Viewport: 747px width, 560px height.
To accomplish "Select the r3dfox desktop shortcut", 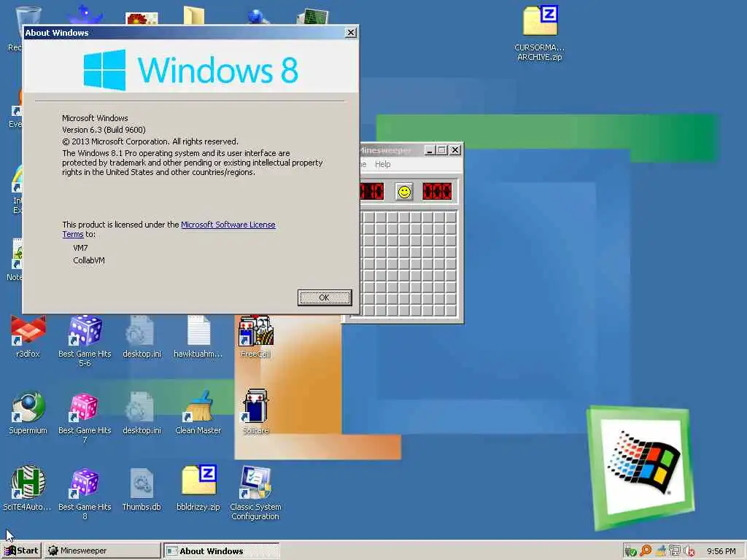I will click(x=28, y=337).
